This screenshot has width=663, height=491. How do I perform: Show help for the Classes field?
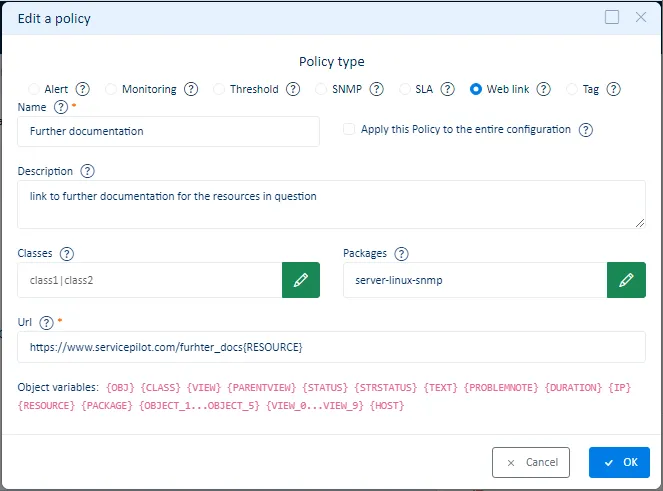(66, 254)
